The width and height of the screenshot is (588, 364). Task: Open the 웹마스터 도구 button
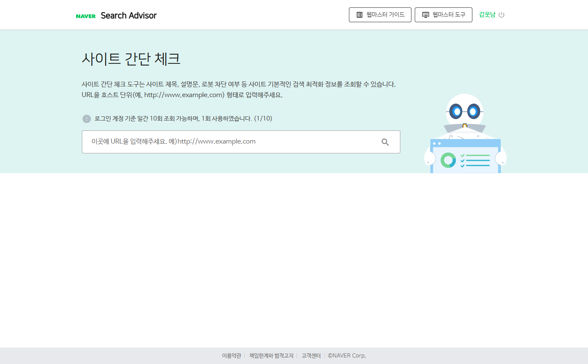(x=444, y=15)
